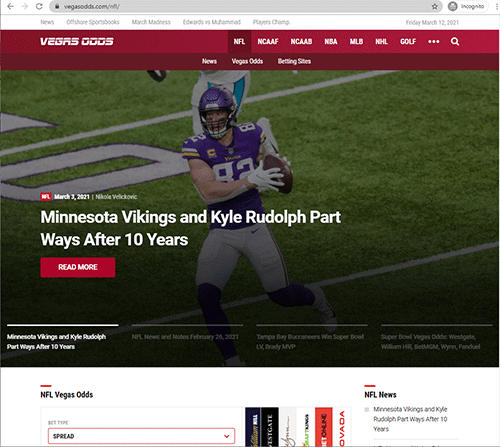Screen dimensions: 500x447
Task: Bookmark page with the star icon
Action: point(434,6)
